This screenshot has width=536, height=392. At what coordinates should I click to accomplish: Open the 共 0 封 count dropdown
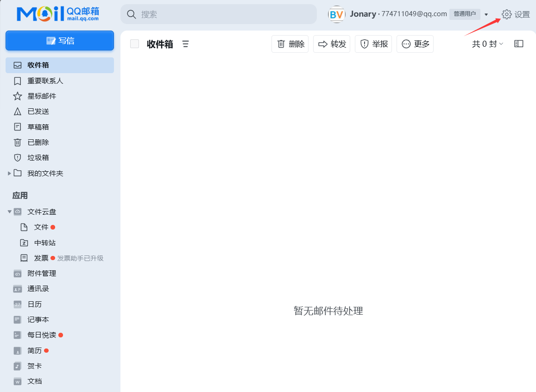[487, 44]
